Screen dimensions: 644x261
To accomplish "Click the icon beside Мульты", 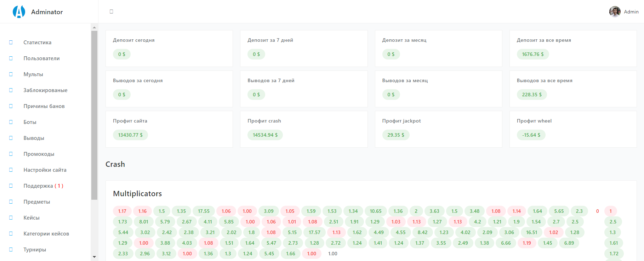I will [11, 74].
